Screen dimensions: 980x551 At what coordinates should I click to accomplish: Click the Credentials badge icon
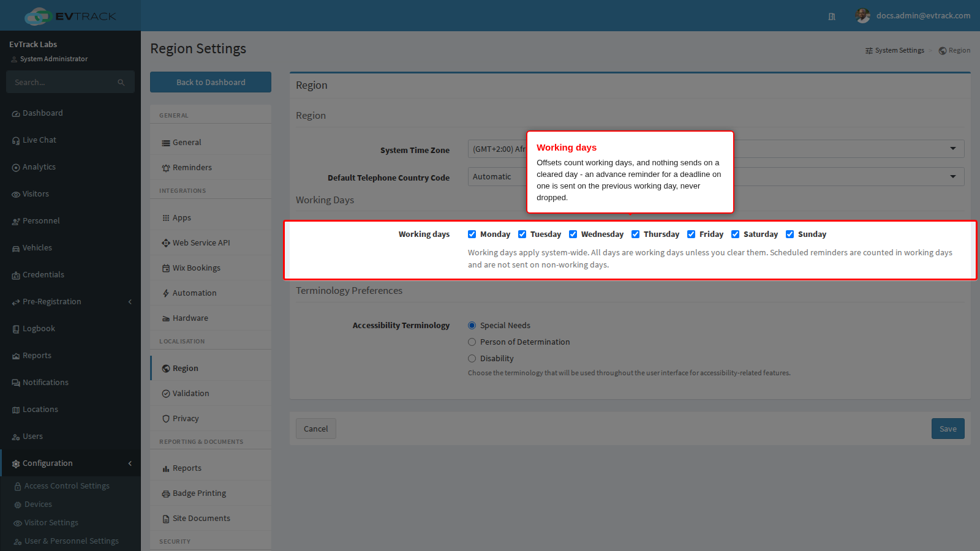point(16,275)
